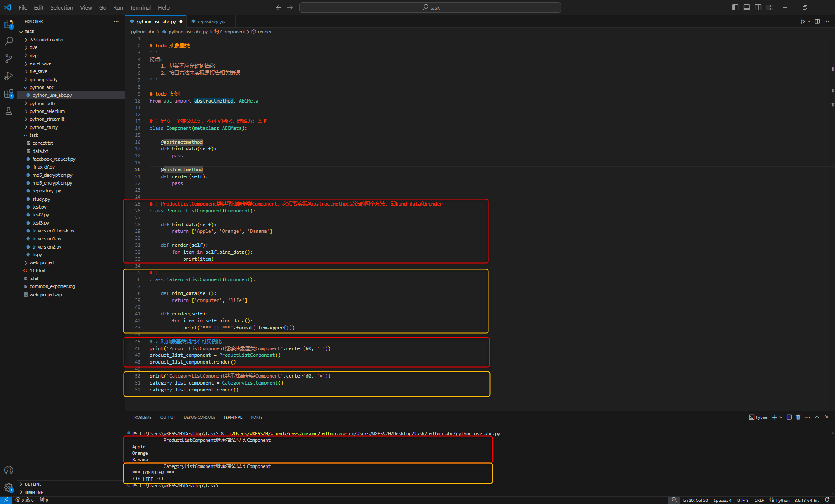Open the Terminal menu
Screen dimensions: 835x504
[140, 7]
